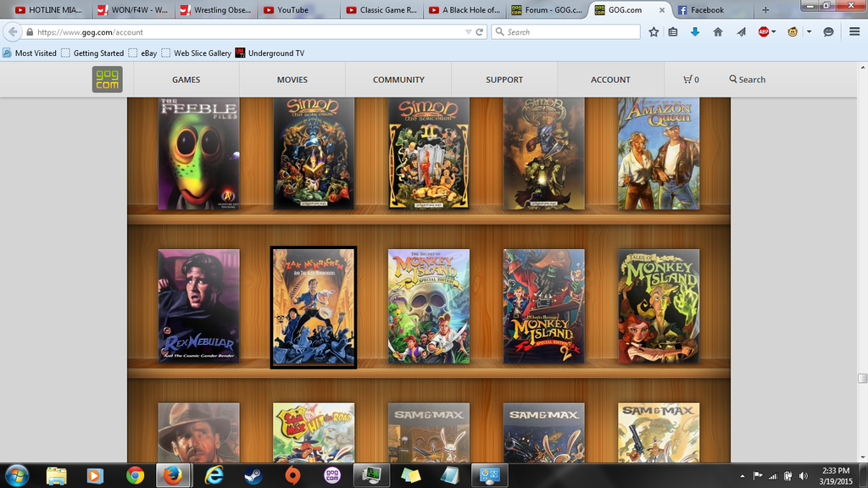Switch to the Wrestling Observer tab

click(x=215, y=10)
